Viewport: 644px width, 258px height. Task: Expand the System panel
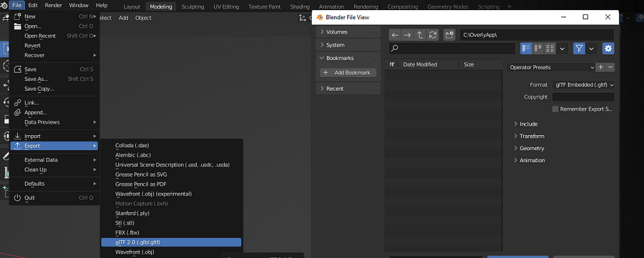pos(348,45)
